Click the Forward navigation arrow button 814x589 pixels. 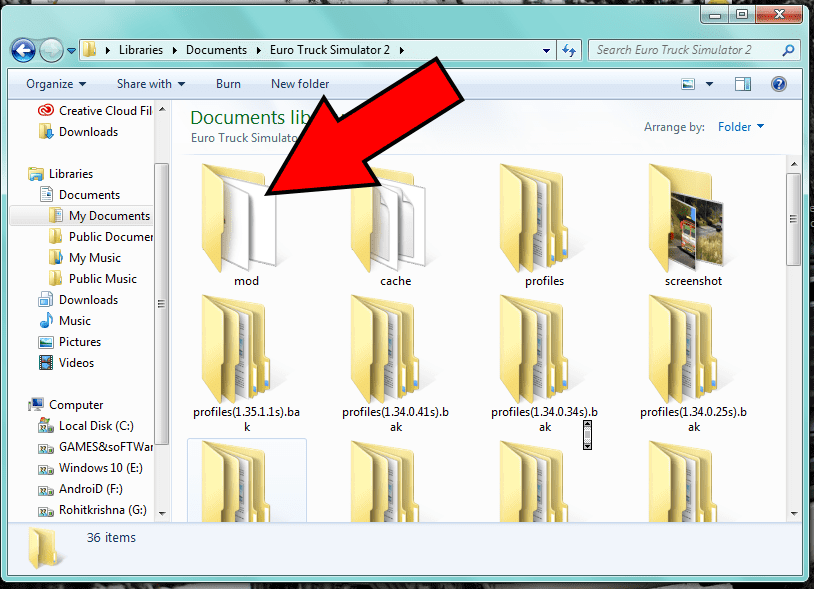click(x=51, y=50)
